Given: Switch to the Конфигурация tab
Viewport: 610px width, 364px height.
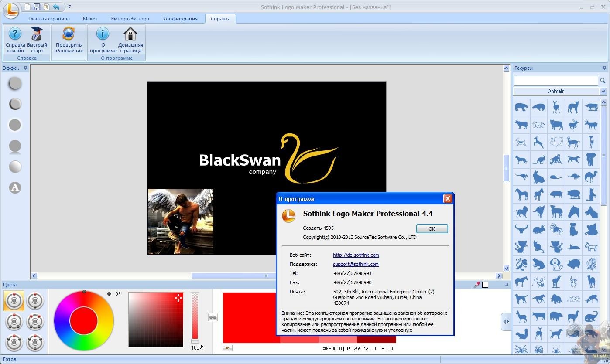Looking at the screenshot, I should [x=180, y=19].
